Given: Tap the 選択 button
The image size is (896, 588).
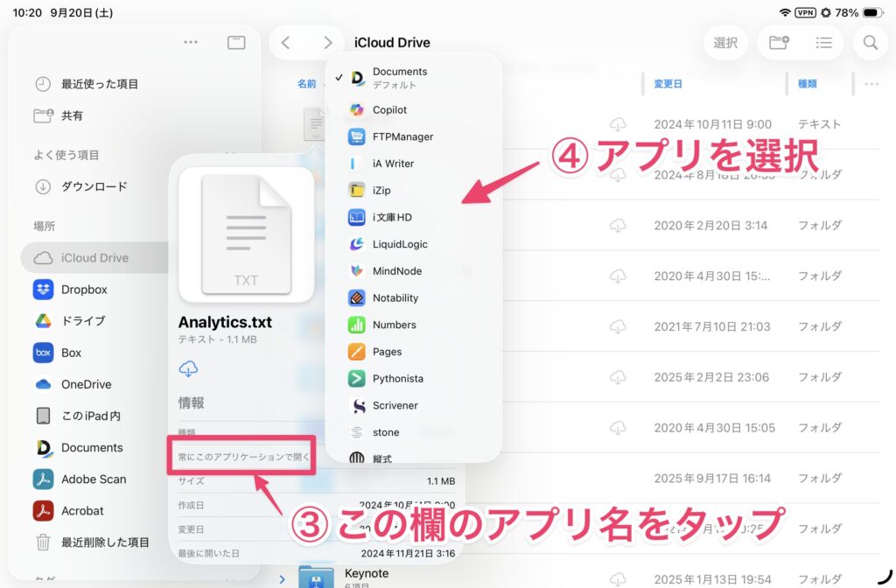Looking at the screenshot, I should point(725,43).
